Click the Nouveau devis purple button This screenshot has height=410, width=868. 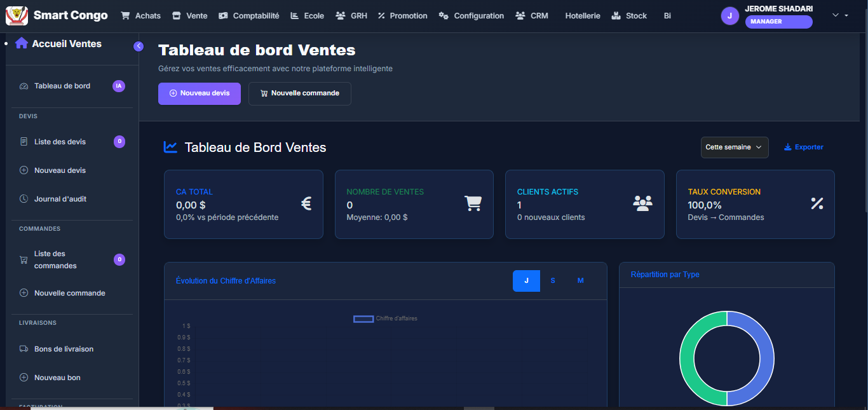[x=199, y=93]
